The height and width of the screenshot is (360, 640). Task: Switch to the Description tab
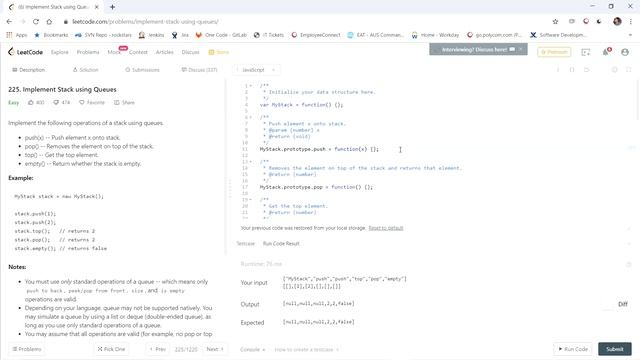tap(28, 70)
